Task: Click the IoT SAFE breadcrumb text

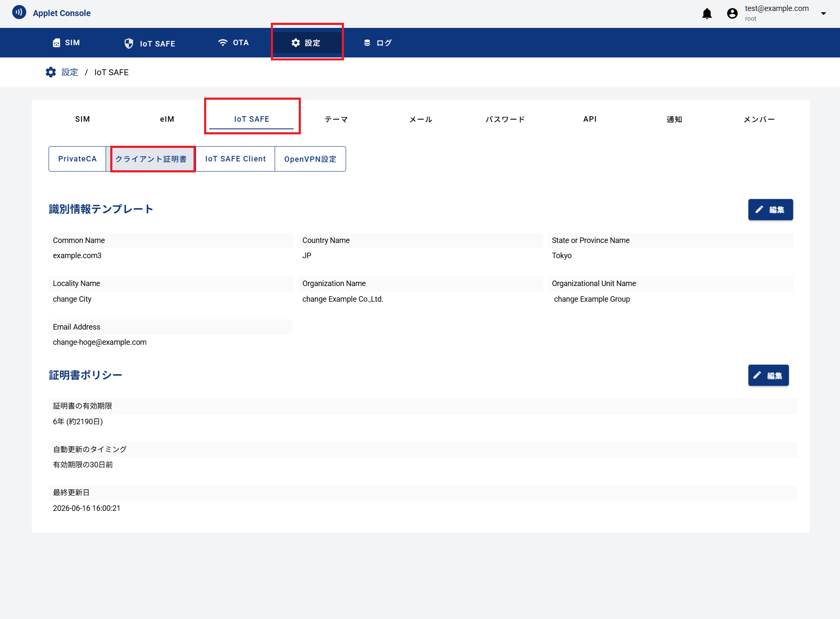Action: [x=112, y=72]
